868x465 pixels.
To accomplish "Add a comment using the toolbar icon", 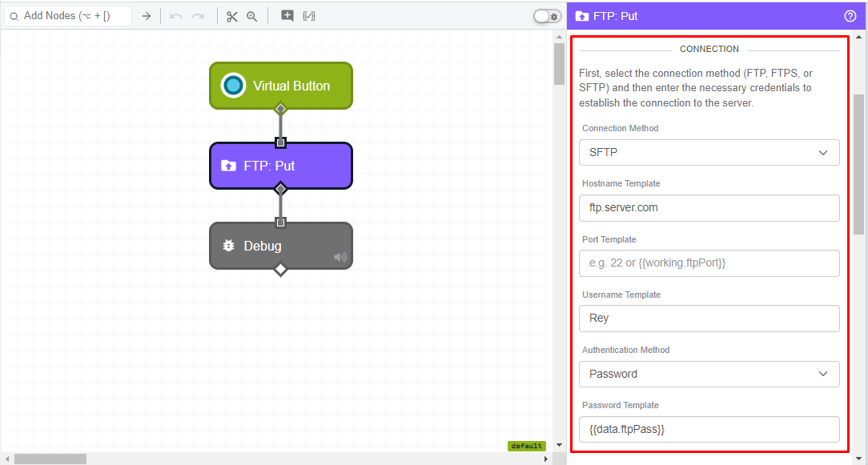I will point(287,15).
